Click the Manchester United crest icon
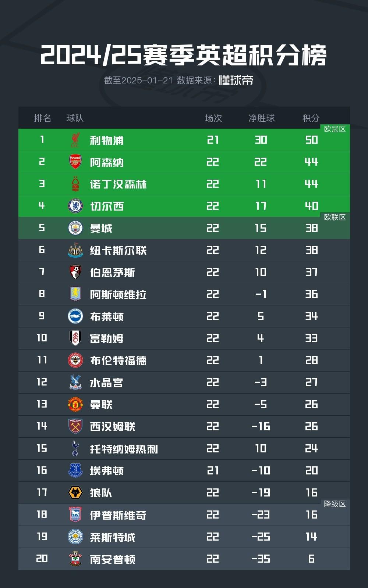368x588 pixels. 75,405
